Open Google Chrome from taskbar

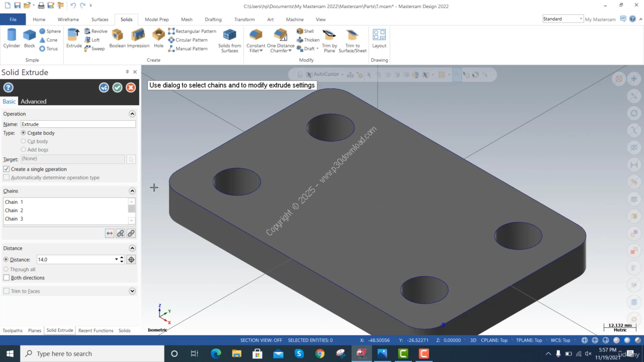click(x=320, y=353)
